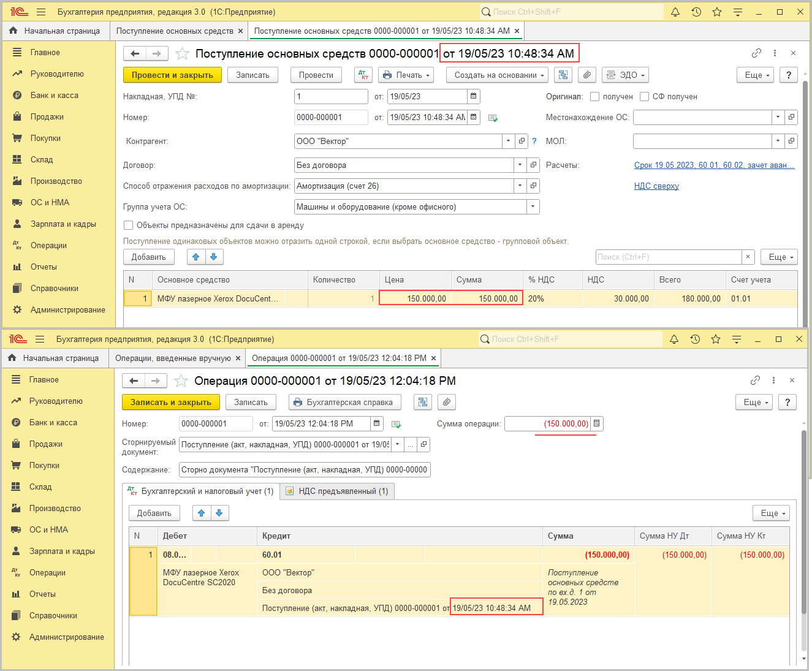This screenshot has height=671, width=812.
Task: Open НДС предъявленный (1) tab
Action: click(x=338, y=491)
